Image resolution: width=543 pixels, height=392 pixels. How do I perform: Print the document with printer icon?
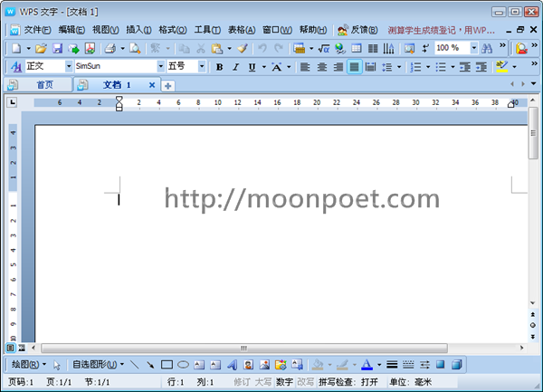pos(110,48)
